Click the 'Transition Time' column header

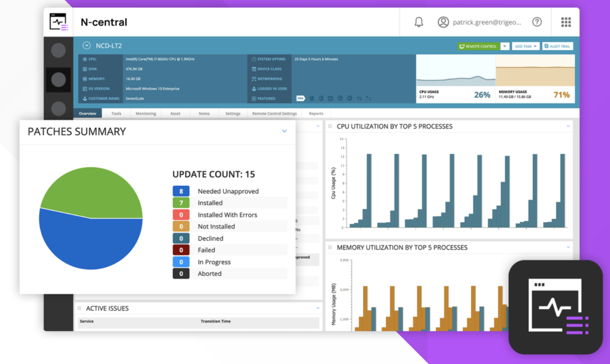coord(216,321)
